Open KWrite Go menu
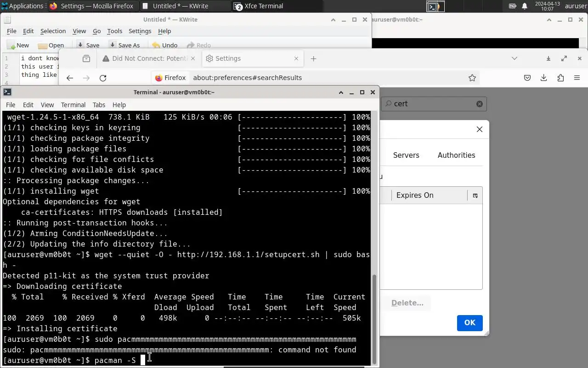 (x=96, y=31)
